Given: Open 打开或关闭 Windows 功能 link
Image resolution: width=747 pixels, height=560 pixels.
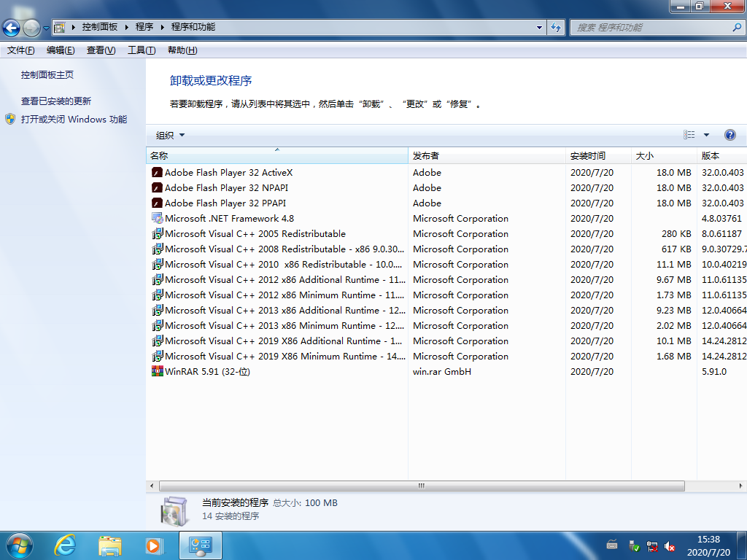Looking at the screenshot, I should (74, 119).
